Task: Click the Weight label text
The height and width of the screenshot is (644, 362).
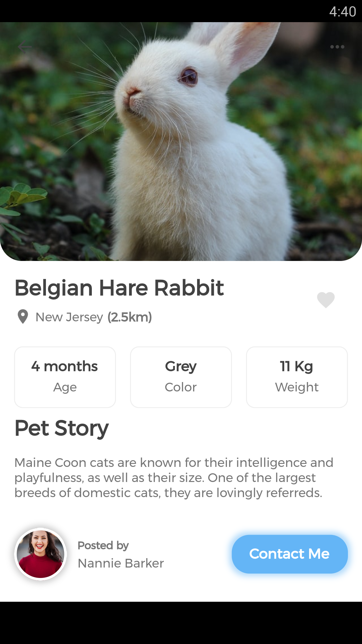Action: (297, 387)
